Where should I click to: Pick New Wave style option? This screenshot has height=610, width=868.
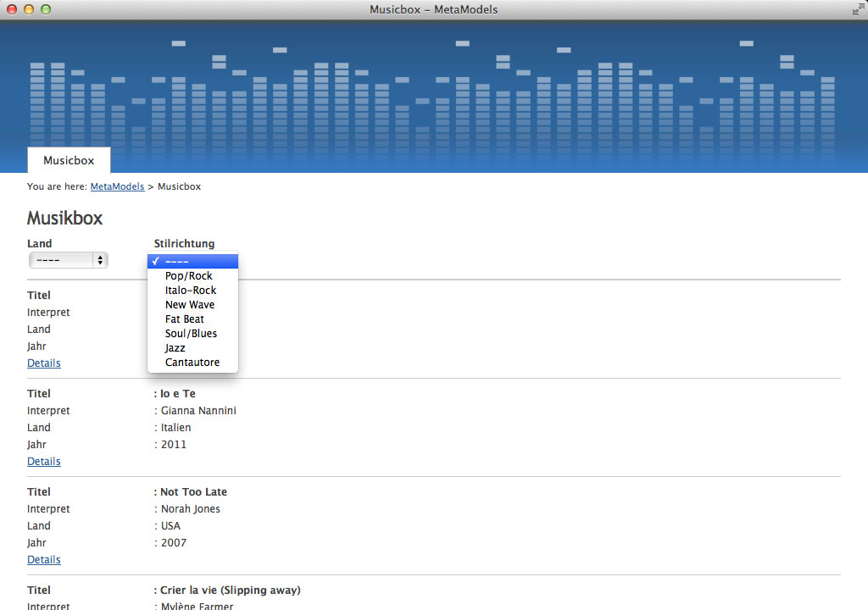click(x=190, y=305)
